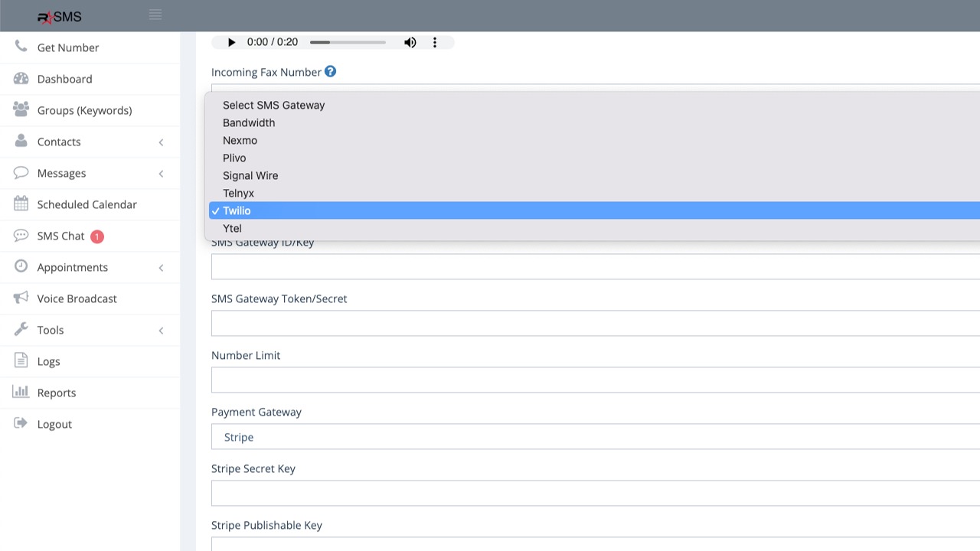Open Scheduled Calendar link
The image size is (980, 551).
pyautogui.click(x=87, y=204)
